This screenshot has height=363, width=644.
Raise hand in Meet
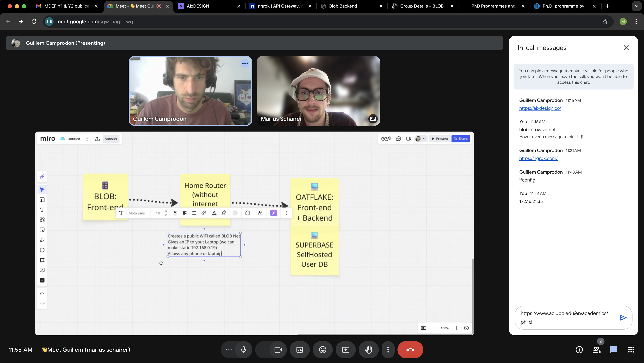pyautogui.click(x=369, y=350)
